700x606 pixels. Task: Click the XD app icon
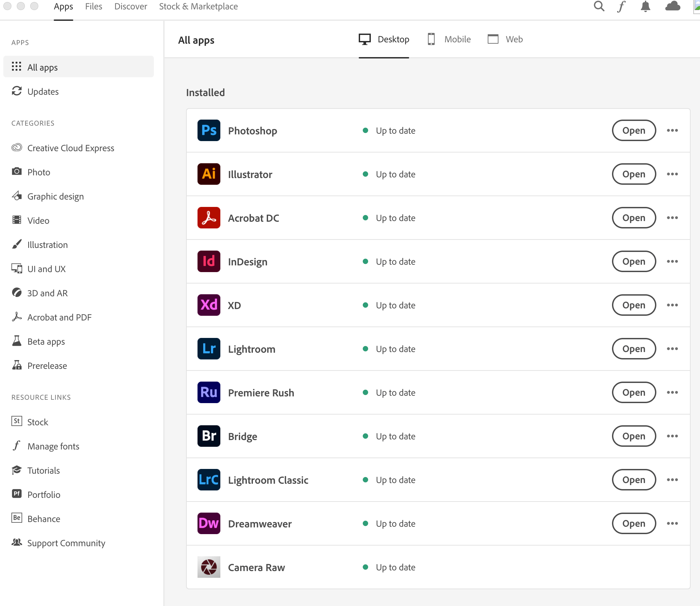(209, 305)
